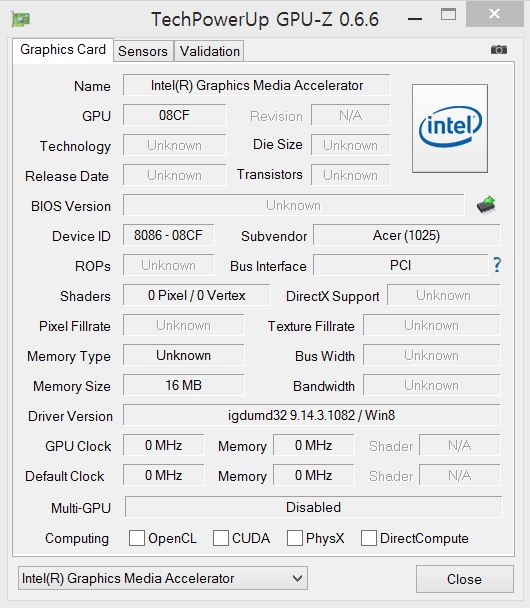
Task: Click the Bus Interface question mark
Action: click(x=497, y=265)
